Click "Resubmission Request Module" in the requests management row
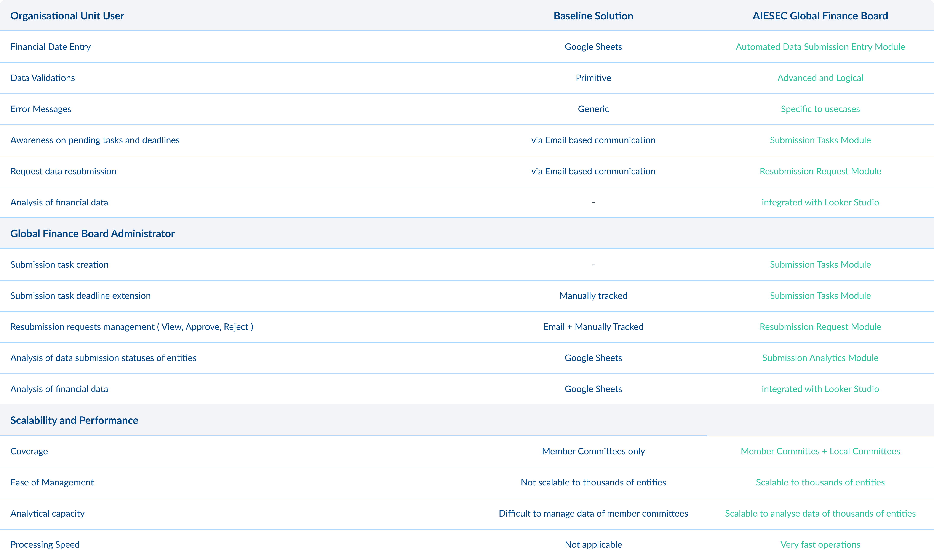934x560 pixels. (x=820, y=327)
